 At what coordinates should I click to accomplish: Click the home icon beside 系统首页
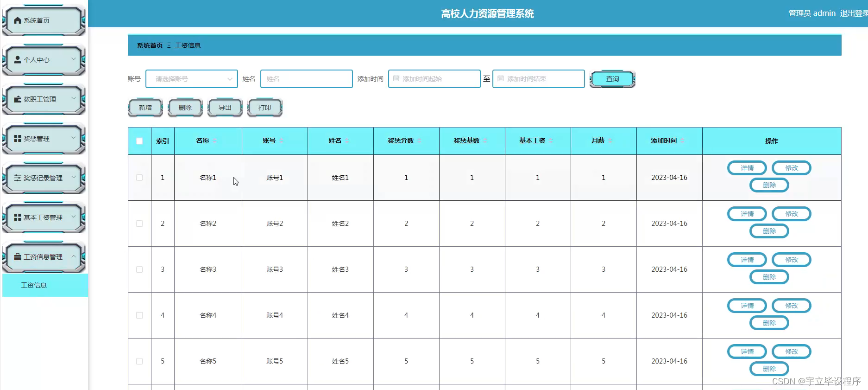click(18, 20)
